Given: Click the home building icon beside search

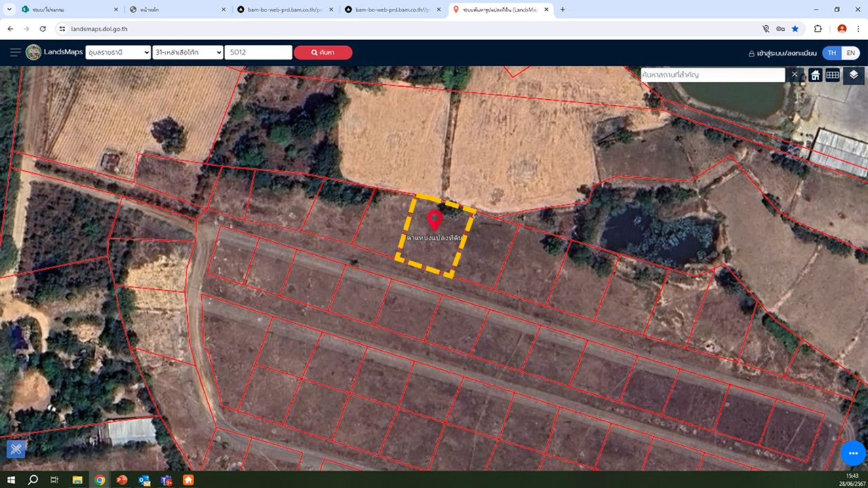Looking at the screenshot, I should tap(815, 75).
